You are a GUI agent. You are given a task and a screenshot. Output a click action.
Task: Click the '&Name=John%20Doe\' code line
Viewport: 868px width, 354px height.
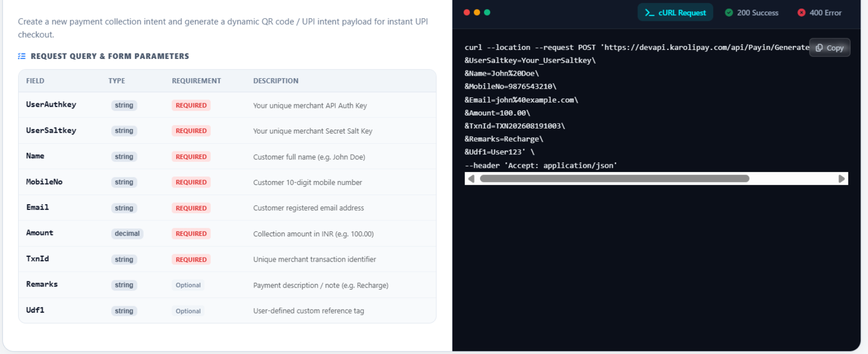[x=502, y=73]
